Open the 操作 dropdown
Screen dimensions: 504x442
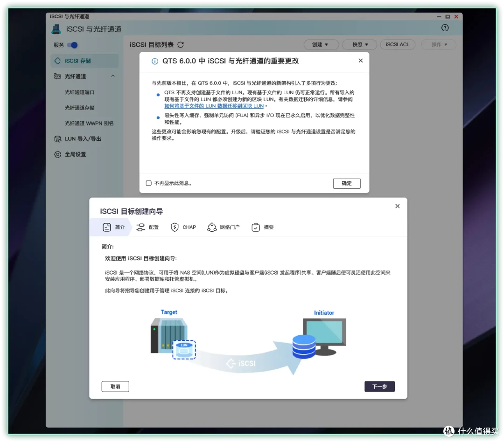pyautogui.click(x=439, y=44)
